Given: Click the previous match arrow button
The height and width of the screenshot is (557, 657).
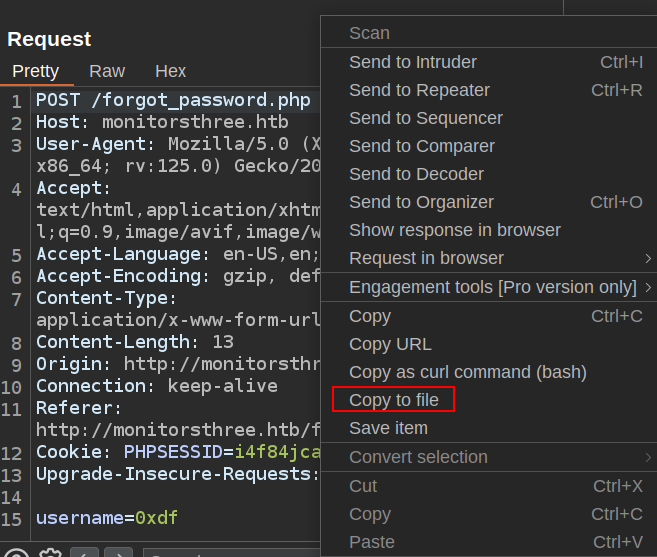Looking at the screenshot, I should coord(84,554).
